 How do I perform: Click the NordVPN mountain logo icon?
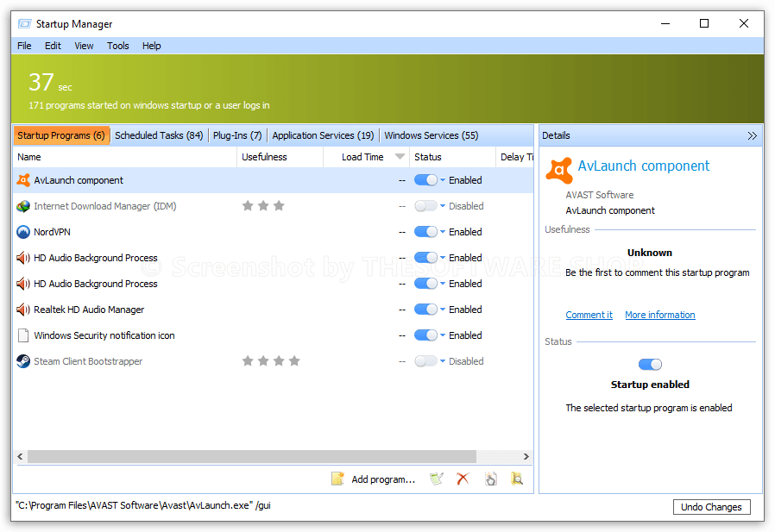click(x=23, y=232)
